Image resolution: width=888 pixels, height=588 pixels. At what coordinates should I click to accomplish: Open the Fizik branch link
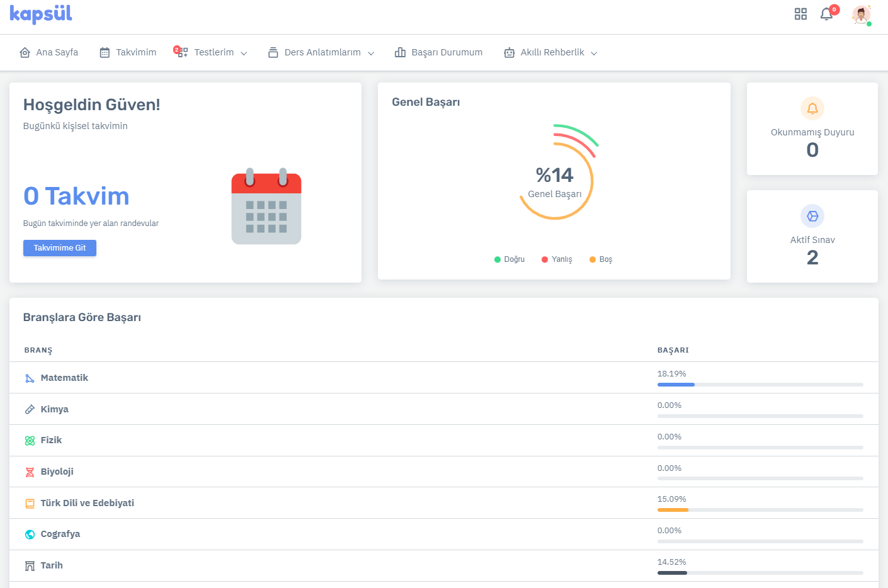51,440
